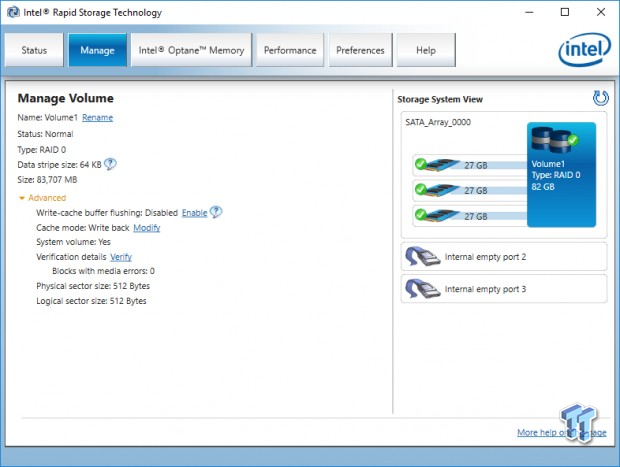Click the Type: RAID 0 text
620x467 pixels.
click(x=42, y=150)
